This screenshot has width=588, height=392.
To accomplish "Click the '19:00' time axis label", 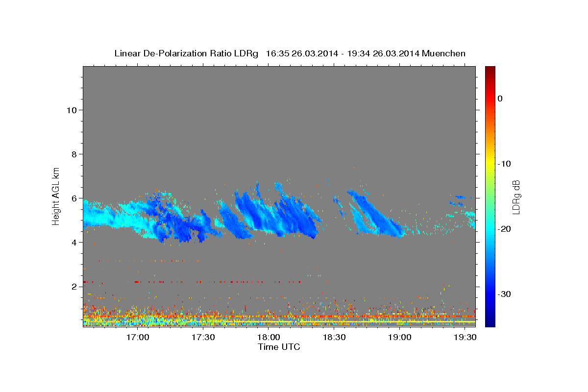I will [x=400, y=338].
